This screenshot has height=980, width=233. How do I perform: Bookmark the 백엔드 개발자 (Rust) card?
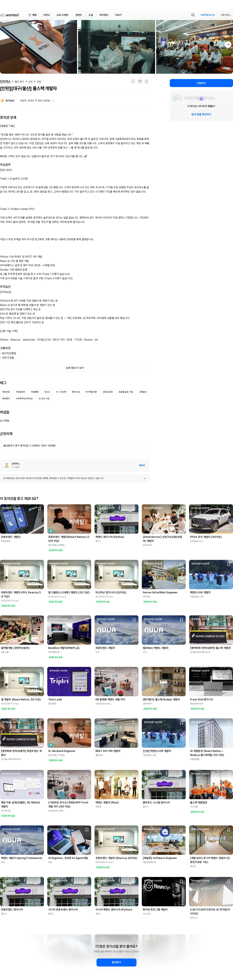[x=134, y=775]
